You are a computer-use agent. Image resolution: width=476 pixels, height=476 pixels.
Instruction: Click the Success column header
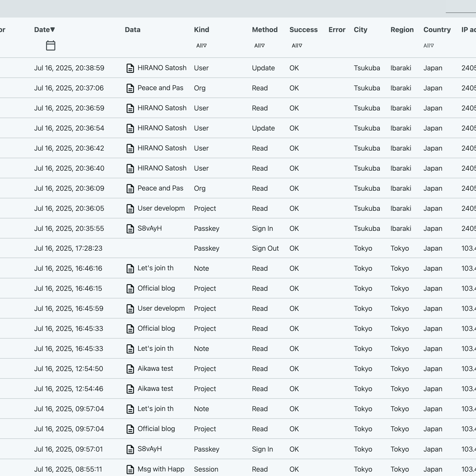303,30
